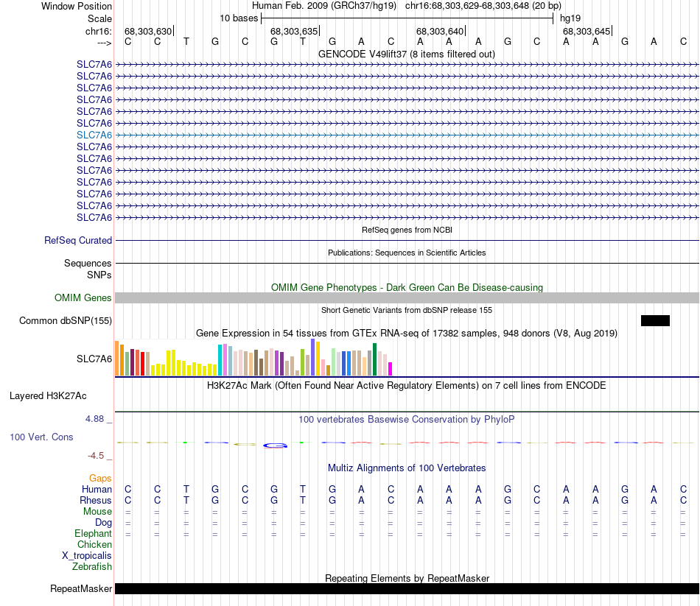Screen dimensions: 700x606
Task: Click the RefSeq Curated track label
Action: tap(77, 240)
